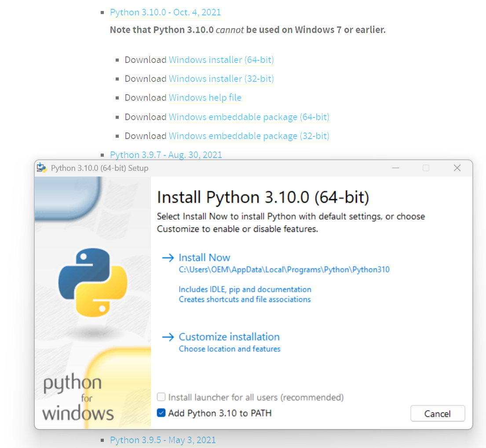This screenshot has height=448, width=486.
Task: Click the 'Install Python 3.10.0 (64-bit)' heading
Action: [x=263, y=198]
